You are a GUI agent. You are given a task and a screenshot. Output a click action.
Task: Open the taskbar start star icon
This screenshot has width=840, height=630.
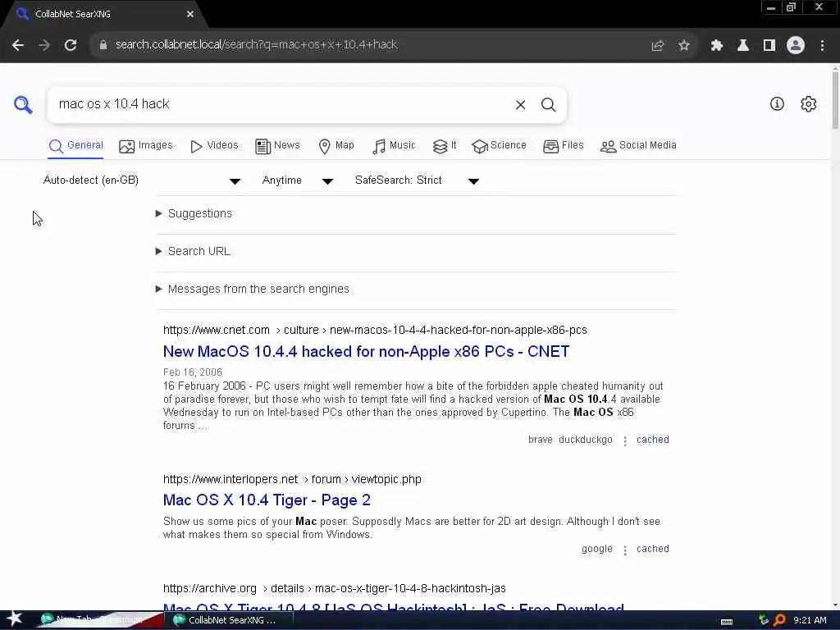pos(14,619)
